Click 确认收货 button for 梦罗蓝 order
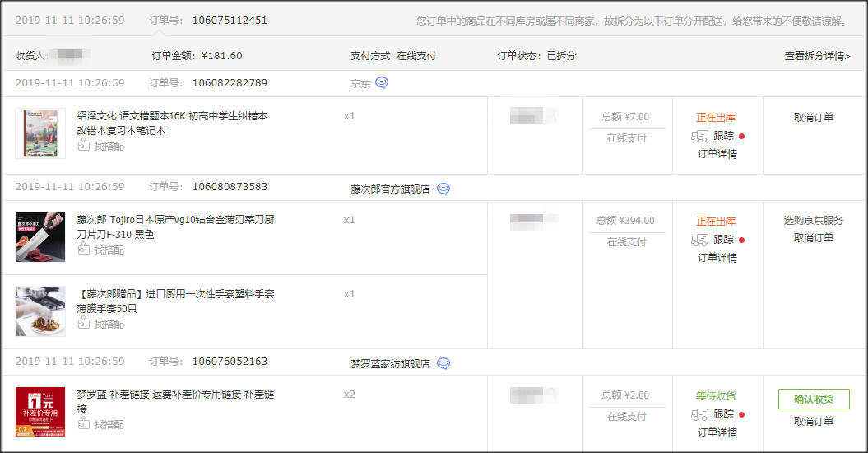 814,399
